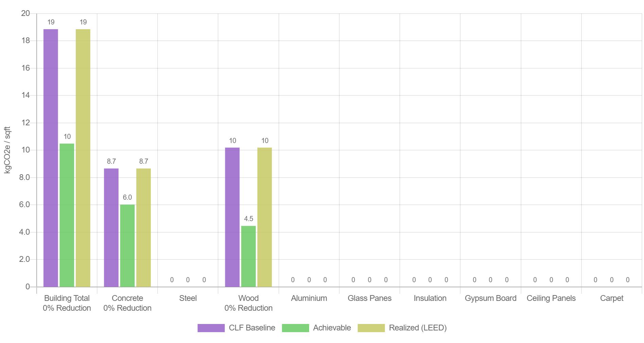
Task: Select the purple Wood baseline bar
Action: click(x=232, y=217)
